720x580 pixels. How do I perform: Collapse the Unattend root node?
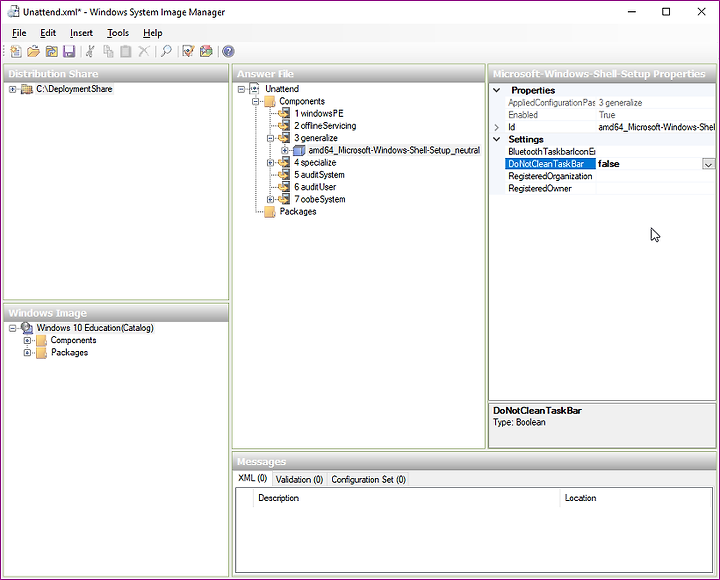(x=242, y=89)
